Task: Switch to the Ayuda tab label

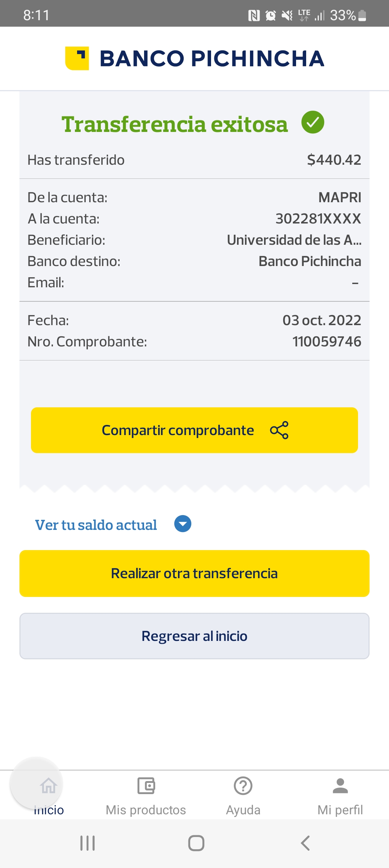Action: pos(243,810)
